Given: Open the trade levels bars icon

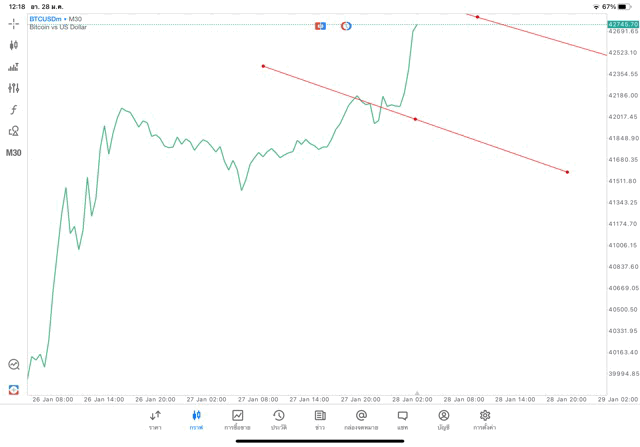Looking at the screenshot, I should (13, 67).
